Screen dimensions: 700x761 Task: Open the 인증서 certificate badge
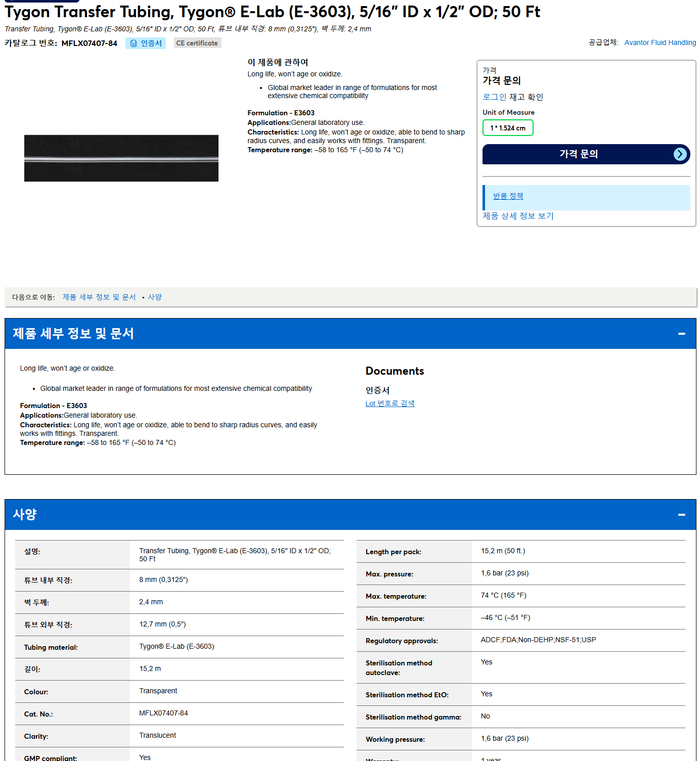(x=146, y=43)
